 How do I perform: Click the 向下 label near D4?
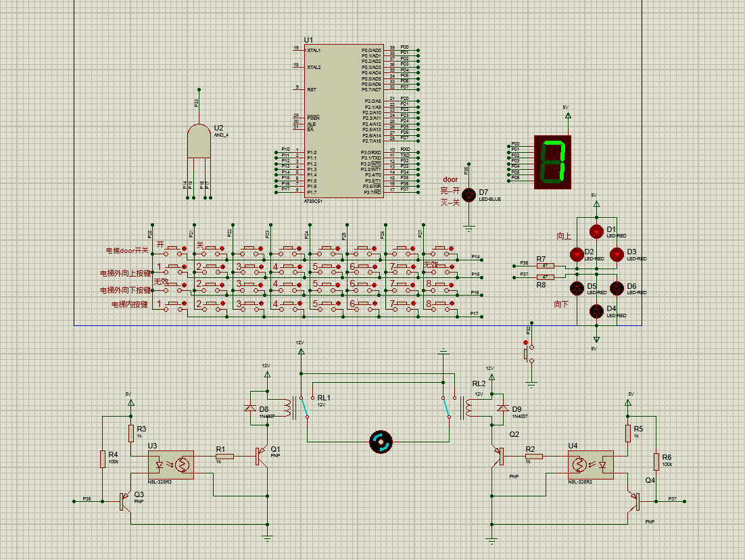pos(561,304)
